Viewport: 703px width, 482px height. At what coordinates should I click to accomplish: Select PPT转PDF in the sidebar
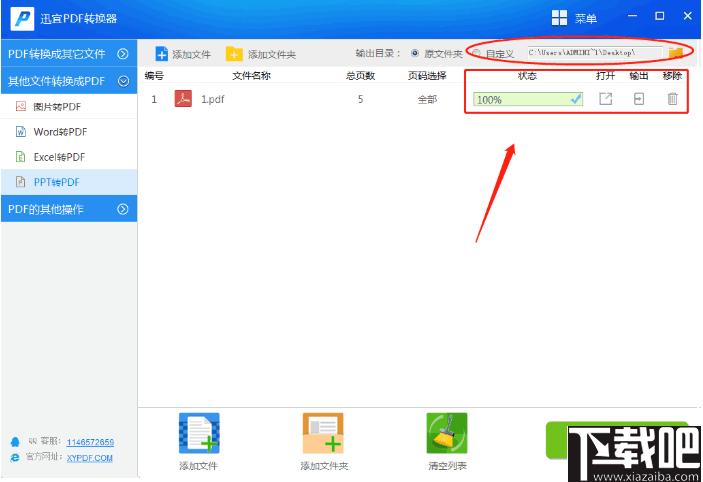pyautogui.click(x=69, y=182)
